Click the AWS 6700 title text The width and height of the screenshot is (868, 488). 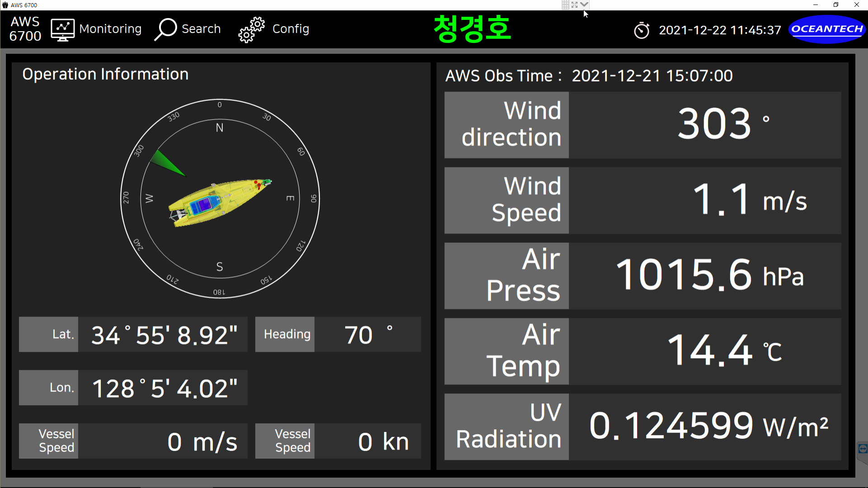25,29
